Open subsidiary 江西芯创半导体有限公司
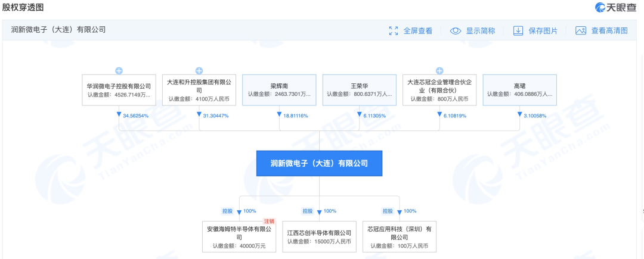644x259 pixels. click(x=319, y=236)
